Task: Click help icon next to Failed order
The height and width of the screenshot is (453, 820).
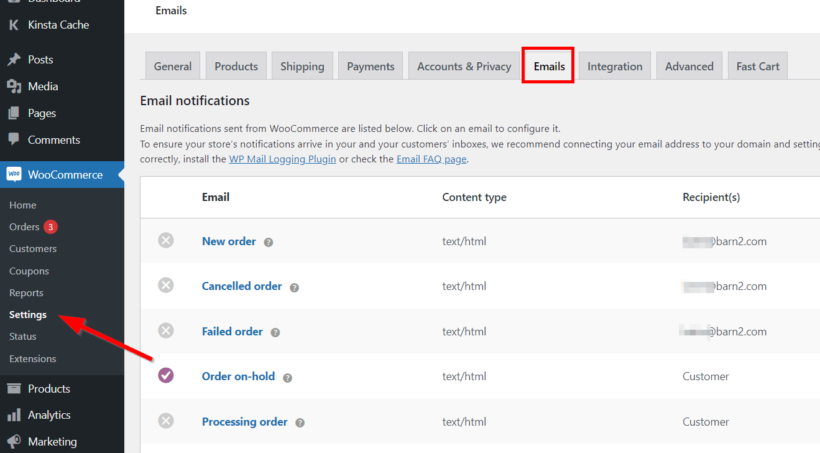Action: pos(275,333)
